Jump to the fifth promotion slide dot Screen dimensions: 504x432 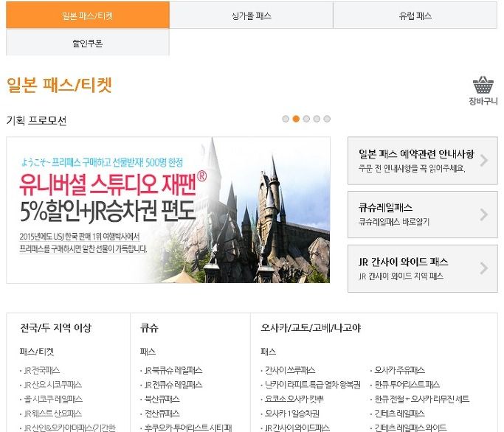(327, 119)
